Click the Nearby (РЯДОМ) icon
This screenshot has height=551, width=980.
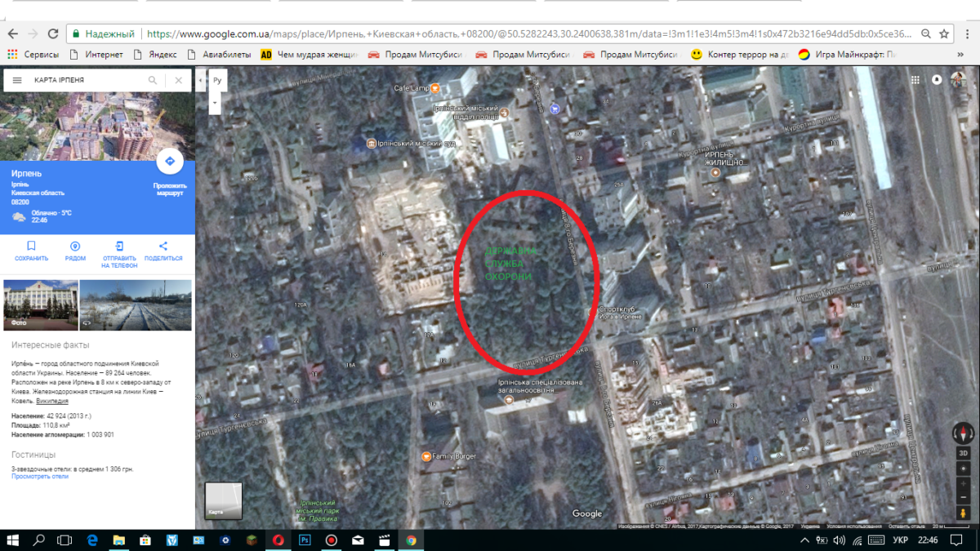pyautogui.click(x=75, y=247)
